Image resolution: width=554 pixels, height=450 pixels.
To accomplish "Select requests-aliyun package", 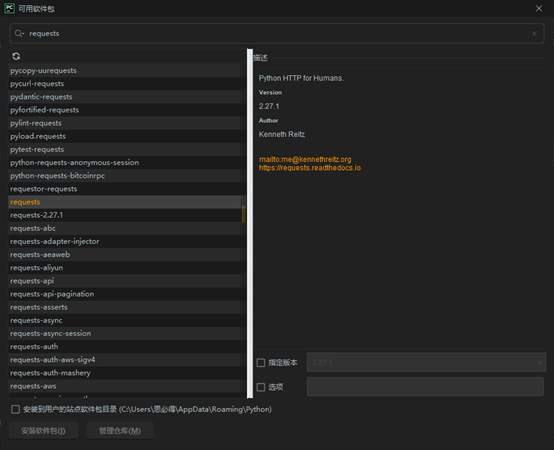I will [x=125, y=268].
